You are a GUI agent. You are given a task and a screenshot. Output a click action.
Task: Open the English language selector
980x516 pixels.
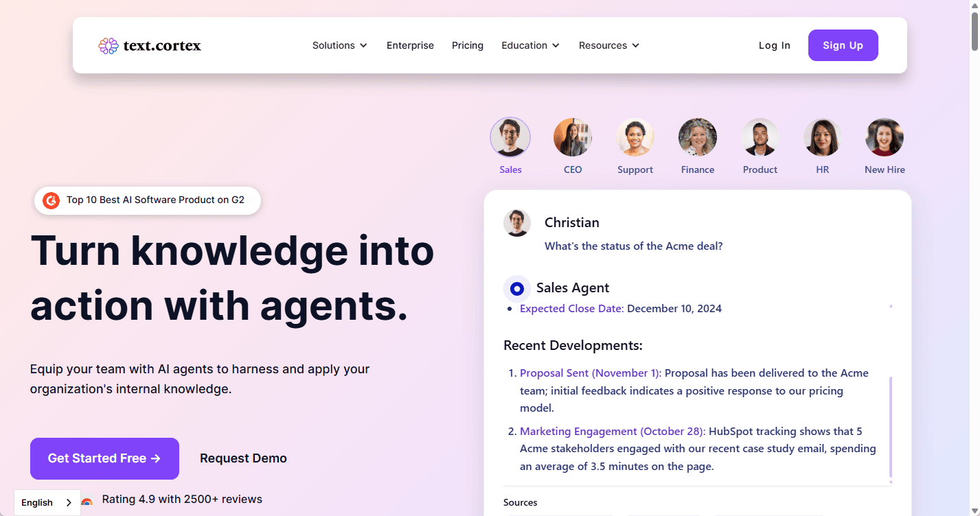[46, 502]
